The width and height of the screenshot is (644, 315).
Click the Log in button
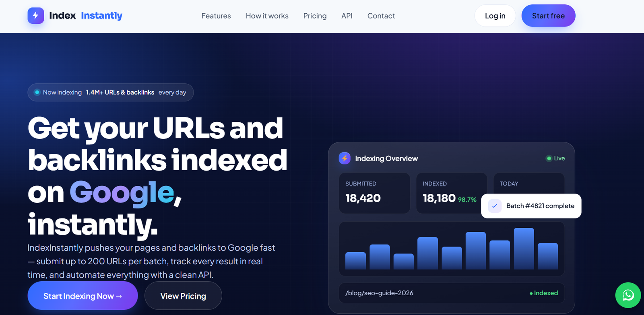pyautogui.click(x=495, y=16)
